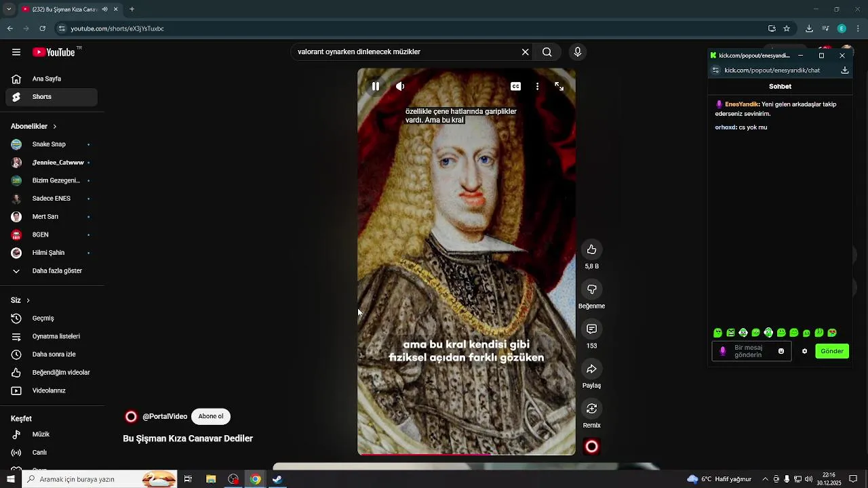
Task: Expand the Abonelikler section arrow
Action: pos(55,127)
